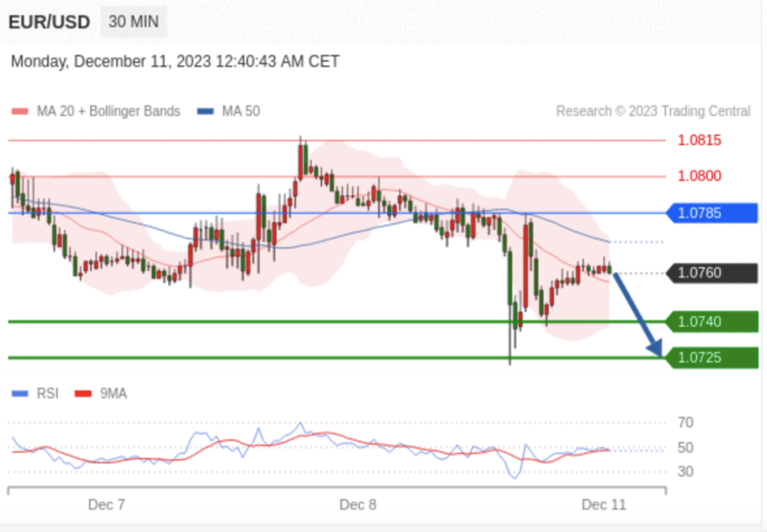This screenshot has height=532, width=767.
Task: Click 'Research © 2023 Trading Central' credit
Action: (x=653, y=111)
